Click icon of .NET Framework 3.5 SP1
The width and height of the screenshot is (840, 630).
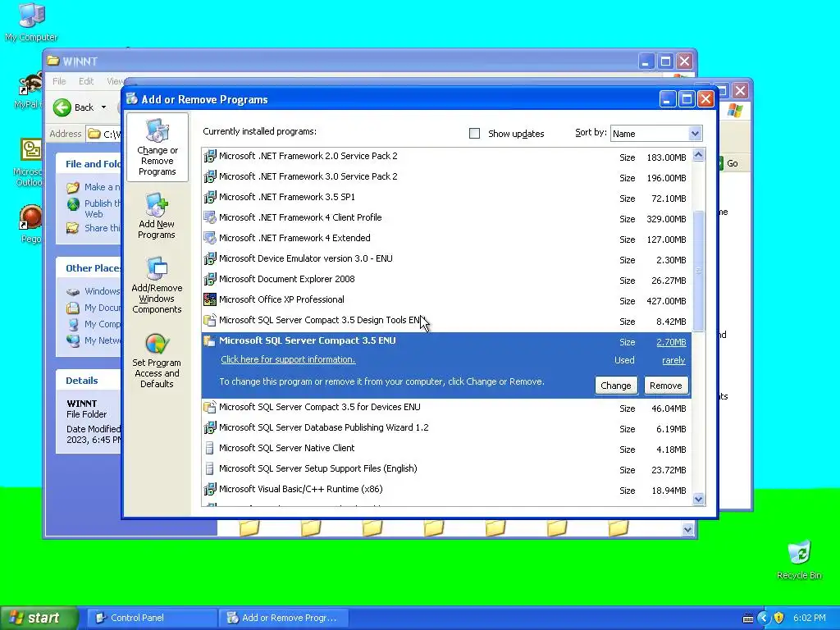click(x=210, y=197)
